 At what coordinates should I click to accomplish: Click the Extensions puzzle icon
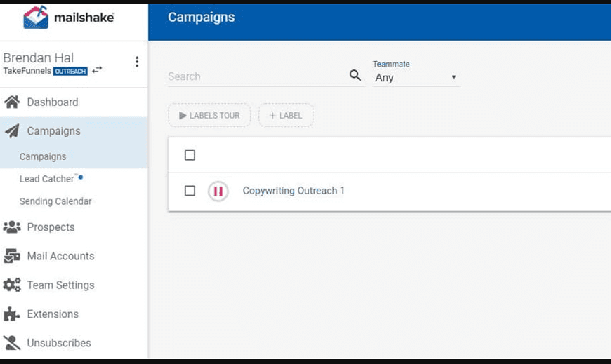(x=12, y=314)
